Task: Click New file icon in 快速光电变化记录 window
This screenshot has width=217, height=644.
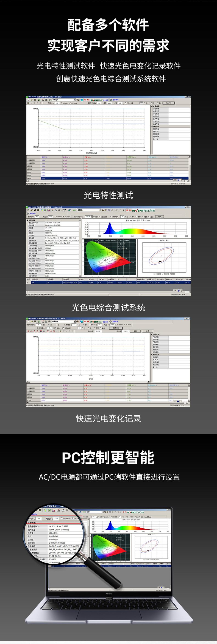Action: tap(28, 321)
